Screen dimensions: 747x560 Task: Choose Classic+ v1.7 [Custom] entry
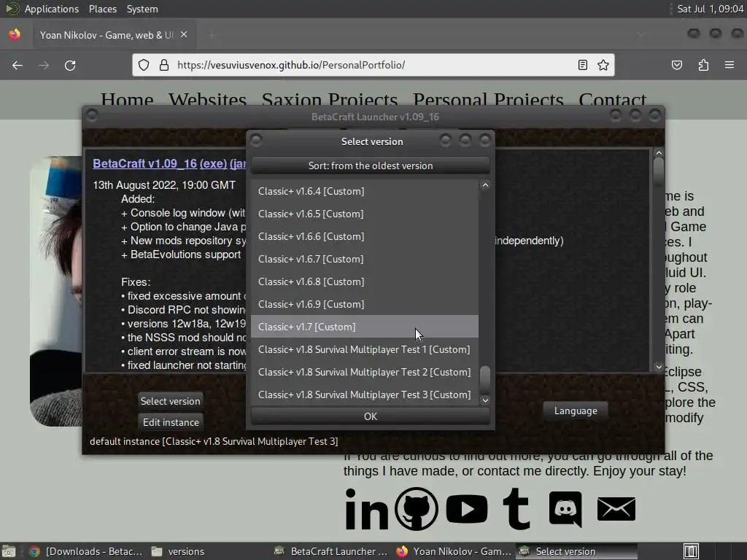(x=365, y=327)
